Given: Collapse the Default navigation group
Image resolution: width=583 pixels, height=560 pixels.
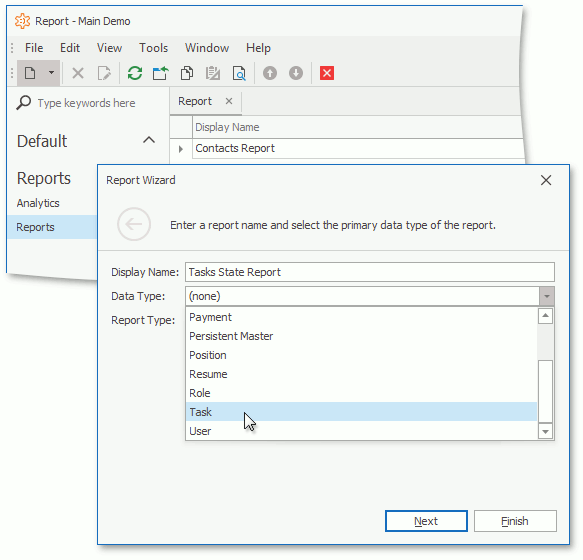Looking at the screenshot, I should pyautogui.click(x=149, y=140).
